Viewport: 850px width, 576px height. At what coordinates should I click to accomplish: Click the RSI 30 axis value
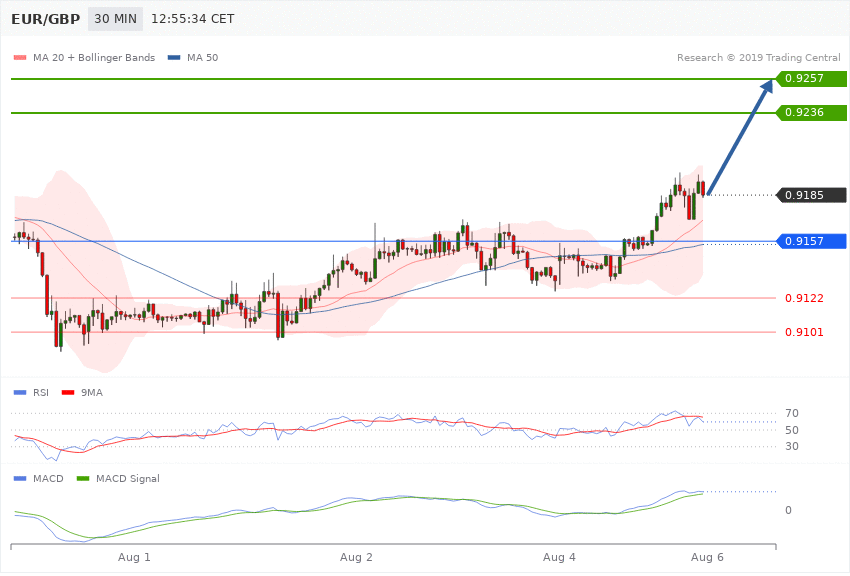[792, 446]
